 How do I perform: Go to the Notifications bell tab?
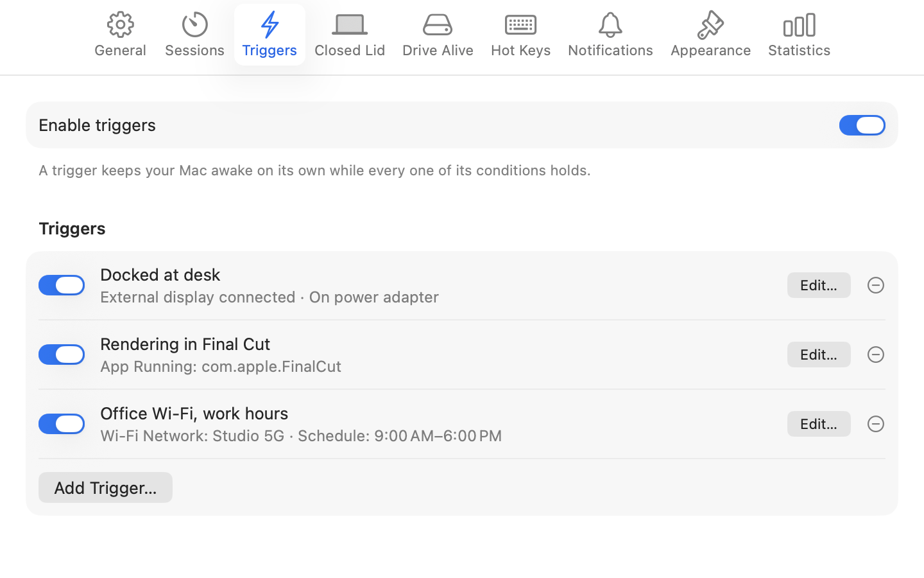coord(610,35)
